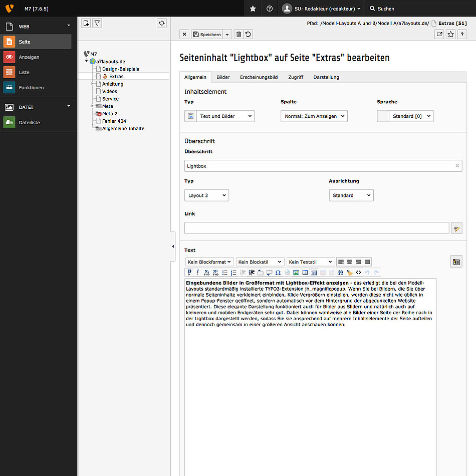Screen dimensions: 476x476
Task: Open Ausrichtung dropdown 'Standard'
Action: (351, 195)
